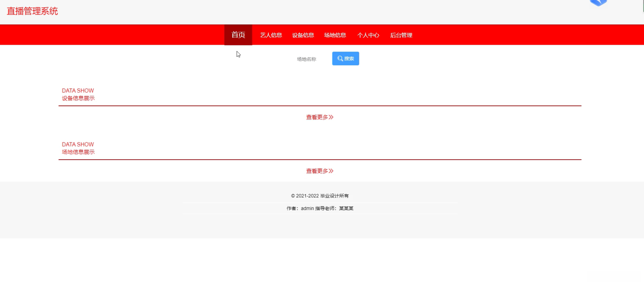Click the 作者: admin 指导老师 footer line
The image size is (644, 284).
(320, 208)
